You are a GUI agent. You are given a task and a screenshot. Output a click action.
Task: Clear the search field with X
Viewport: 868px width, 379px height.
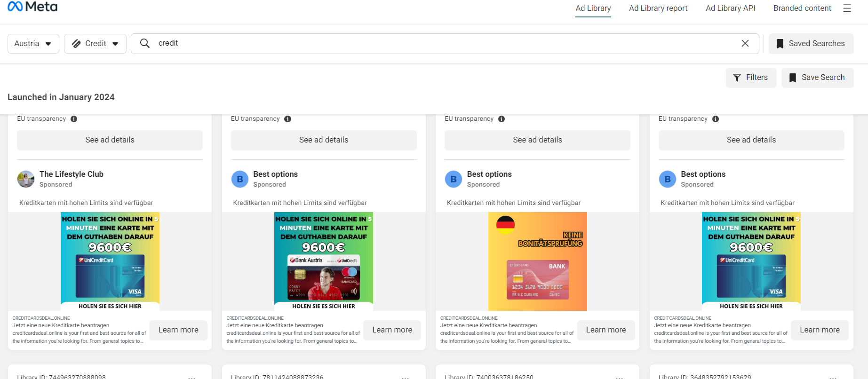(745, 43)
